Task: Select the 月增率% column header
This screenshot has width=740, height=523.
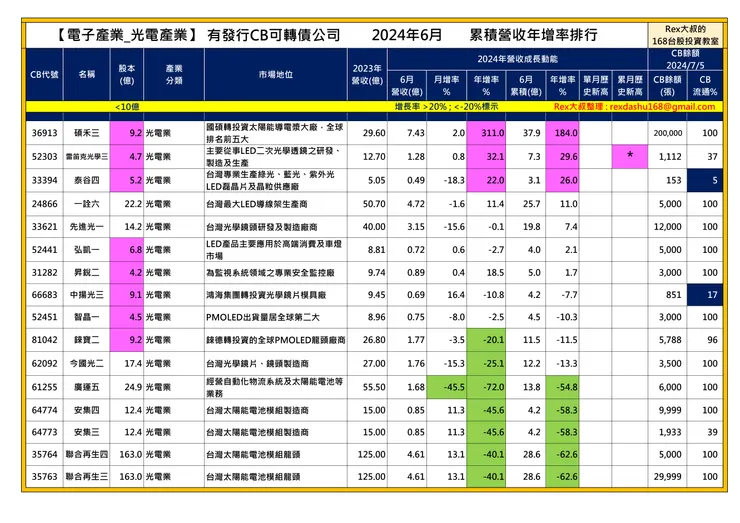Action: (x=446, y=85)
